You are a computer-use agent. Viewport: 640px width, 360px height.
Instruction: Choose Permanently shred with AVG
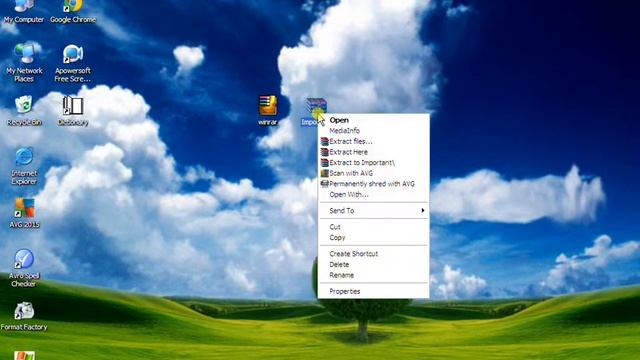[x=373, y=184]
